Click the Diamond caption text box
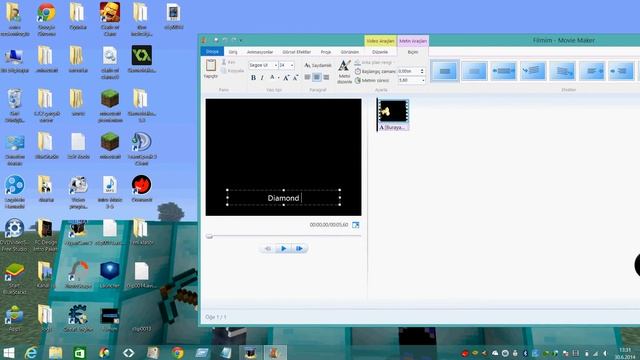This screenshot has height=360, width=640. coord(283,198)
